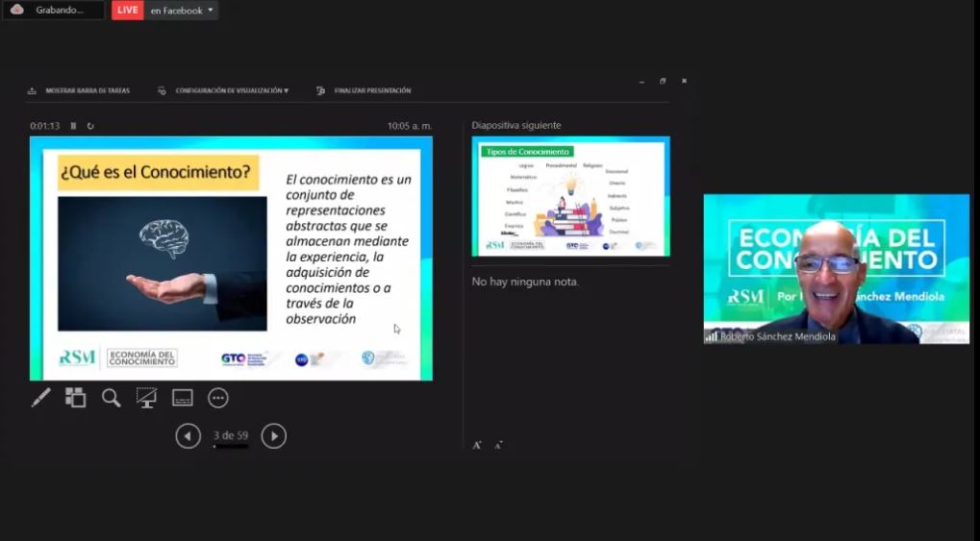Click the slide progress bar under 3 de 59
Image resolution: width=980 pixels, height=541 pixels.
231,447
